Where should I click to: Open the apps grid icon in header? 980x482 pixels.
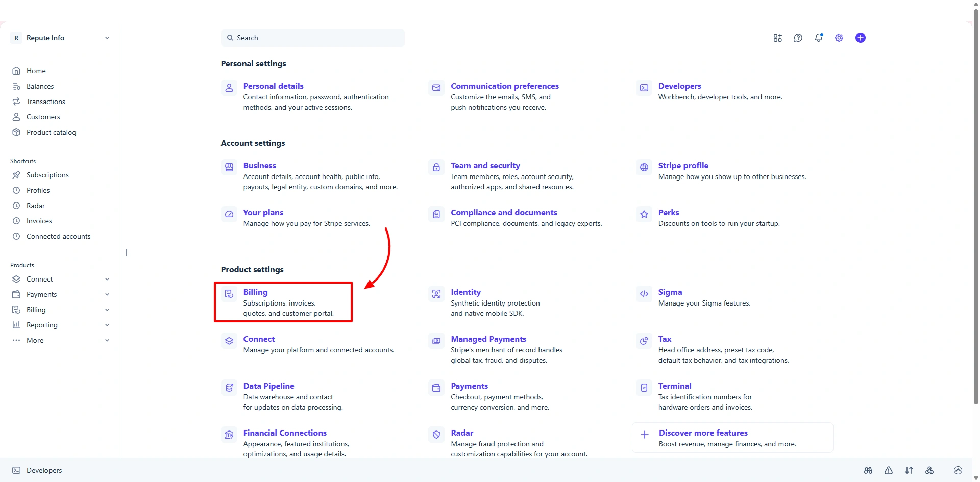[x=777, y=38]
